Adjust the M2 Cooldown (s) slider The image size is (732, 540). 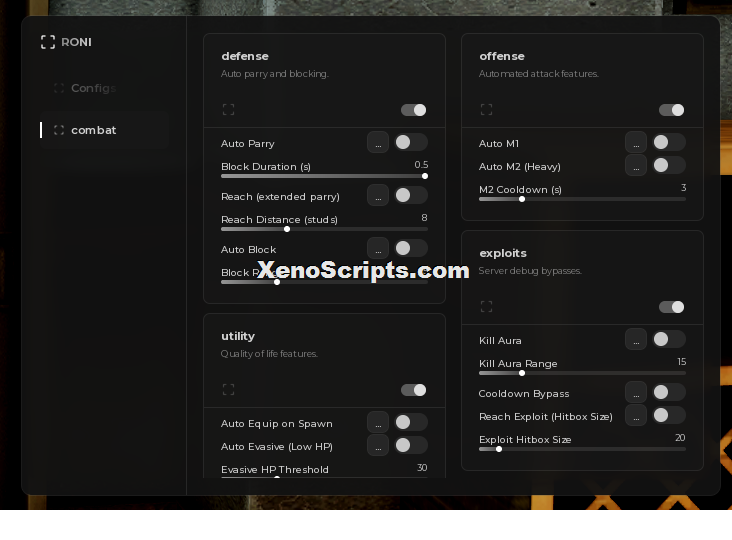pos(582,199)
